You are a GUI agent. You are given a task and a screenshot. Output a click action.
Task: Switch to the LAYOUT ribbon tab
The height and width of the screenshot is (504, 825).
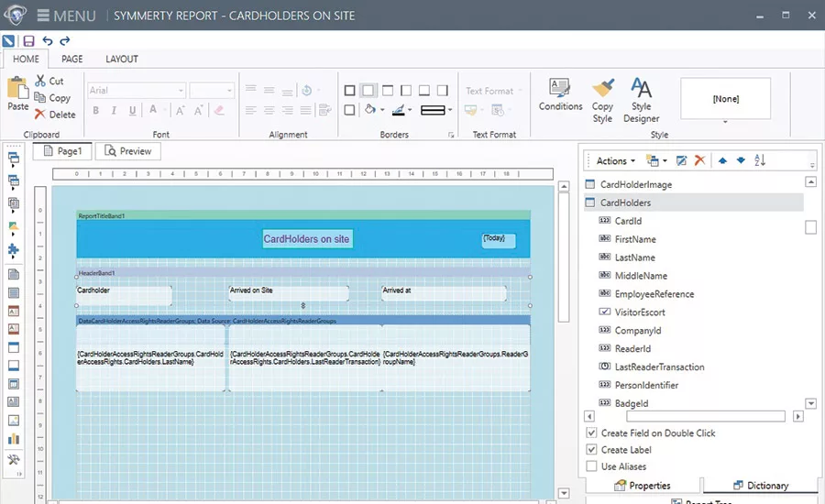[x=122, y=59]
